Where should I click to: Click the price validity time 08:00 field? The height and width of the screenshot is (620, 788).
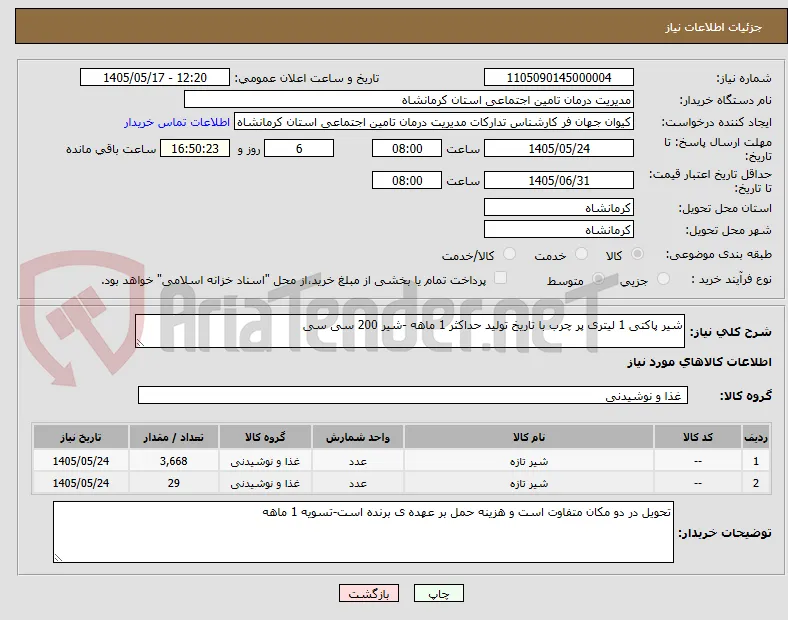click(x=407, y=180)
